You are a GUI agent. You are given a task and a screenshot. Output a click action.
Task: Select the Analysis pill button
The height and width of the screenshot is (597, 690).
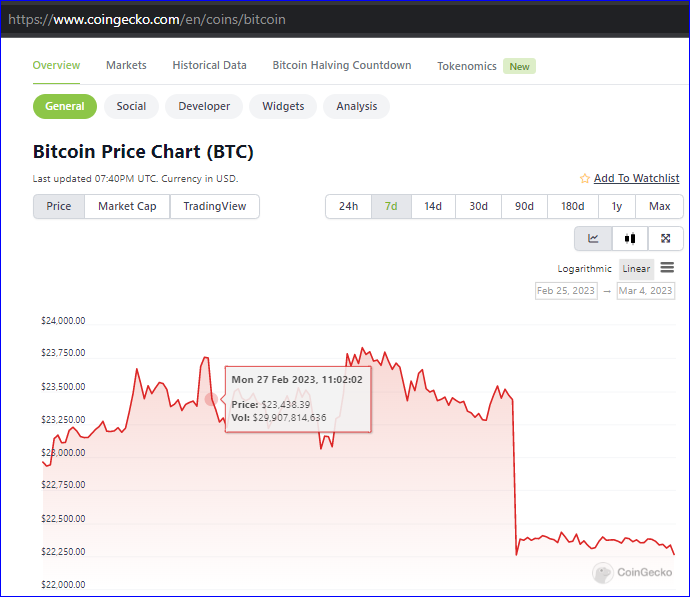356,106
